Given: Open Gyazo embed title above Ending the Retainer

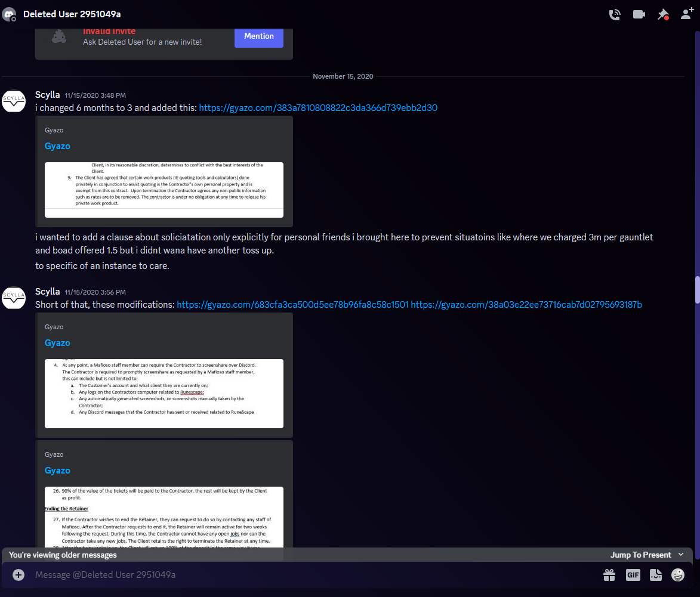Looking at the screenshot, I should tap(57, 471).
